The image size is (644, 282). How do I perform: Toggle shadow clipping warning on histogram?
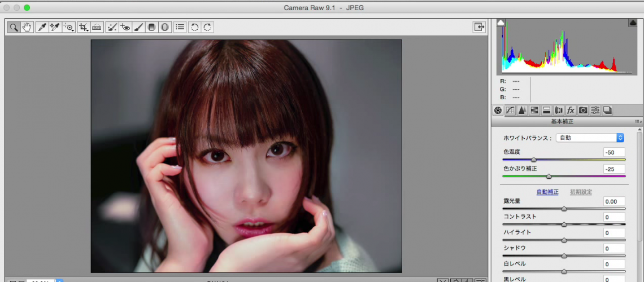click(501, 23)
